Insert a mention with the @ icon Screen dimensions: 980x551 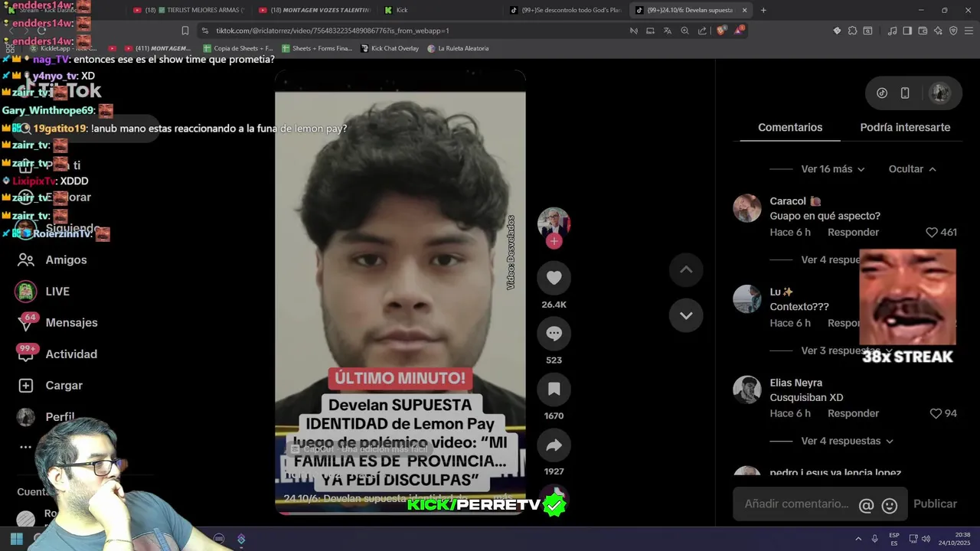click(x=866, y=505)
